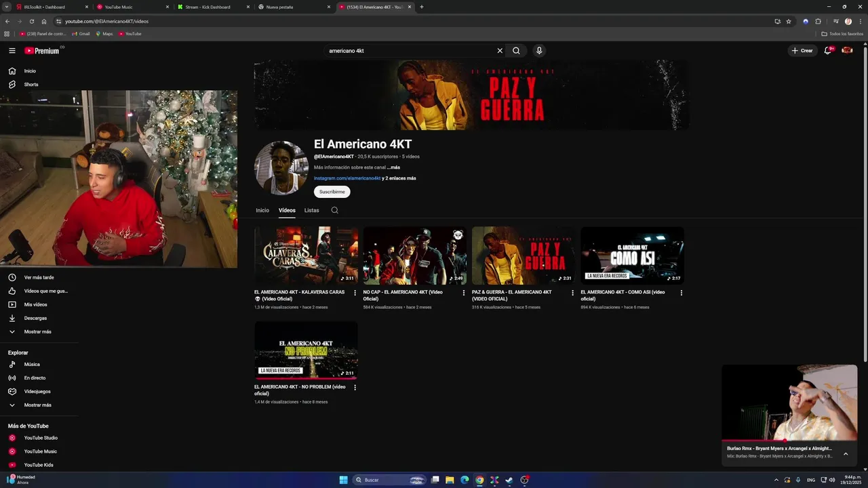Play the NO PROBLEM video thumbnail
The image size is (868, 488).
click(x=306, y=350)
